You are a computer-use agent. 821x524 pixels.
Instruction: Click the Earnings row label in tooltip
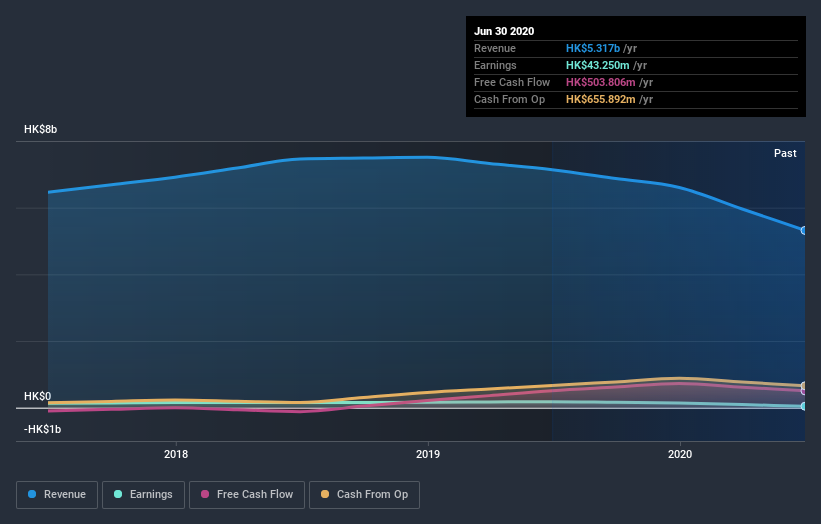pyautogui.click(x=495, y=65)
